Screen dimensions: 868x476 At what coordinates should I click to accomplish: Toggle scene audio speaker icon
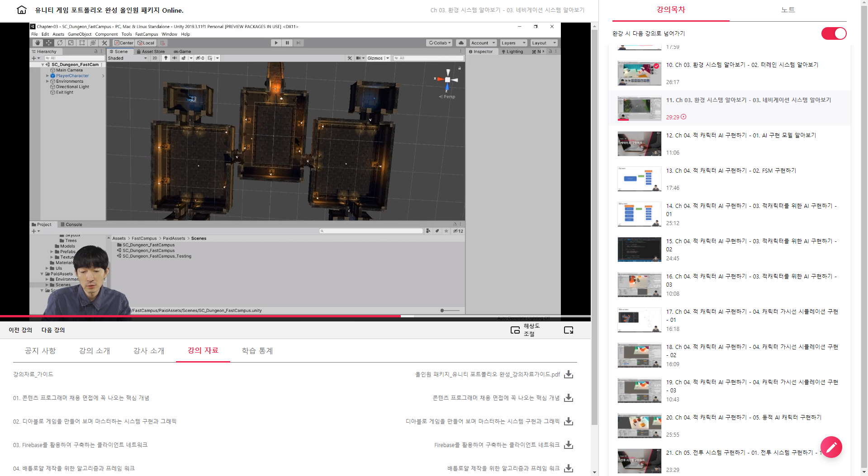(x=175, y=58)
